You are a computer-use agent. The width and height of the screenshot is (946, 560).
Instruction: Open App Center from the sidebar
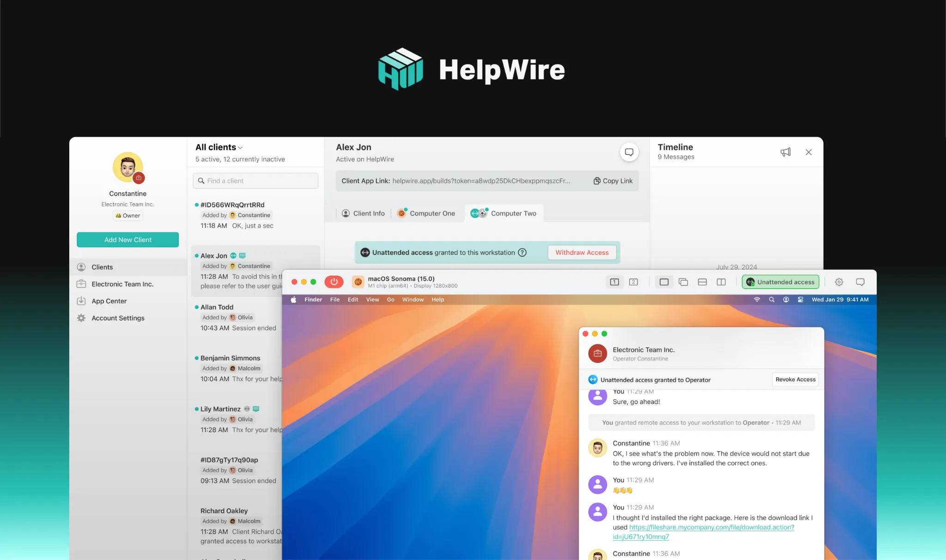coord(109,301)
